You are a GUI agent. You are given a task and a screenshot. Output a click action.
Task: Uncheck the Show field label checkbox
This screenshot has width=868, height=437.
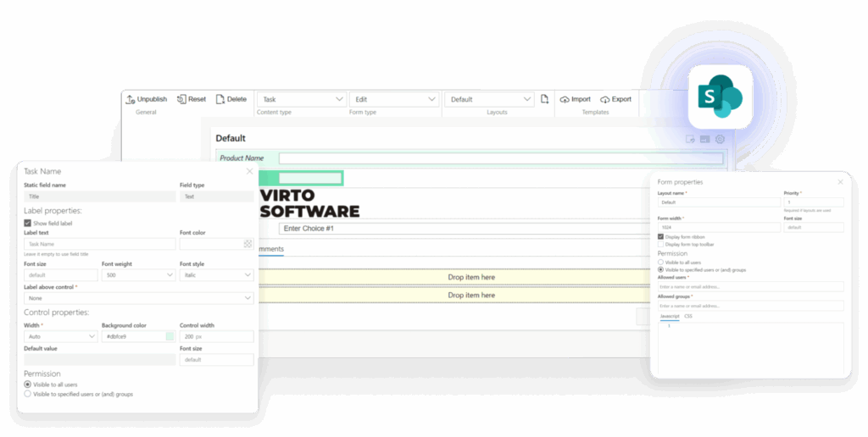point(28,223)
